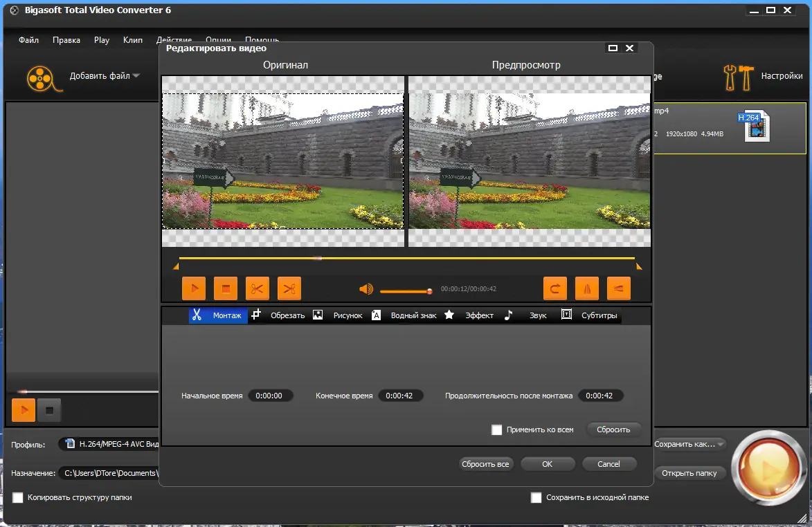Close the Редактировать видео dialog
Screen dimensions: 812x527
click(x=630, y=48)
